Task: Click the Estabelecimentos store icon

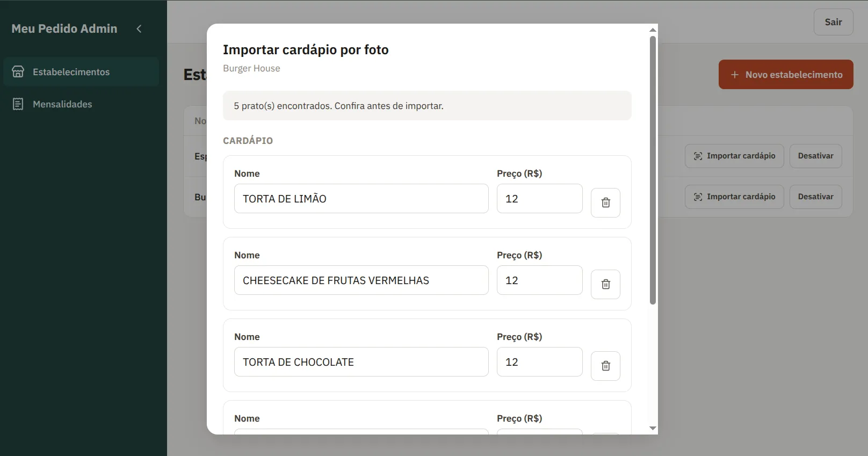Action: tap(18, 71)
